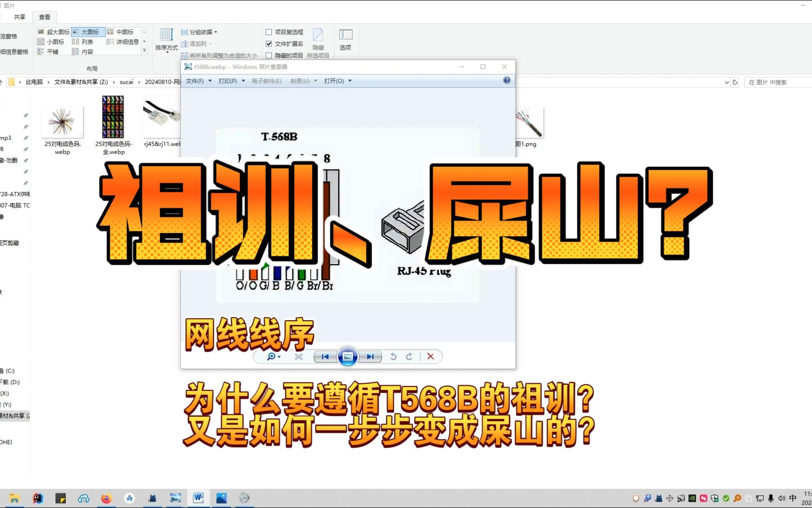Open 排序方式 sort by menu
812x508 pixels.
[x=166, y=40]
